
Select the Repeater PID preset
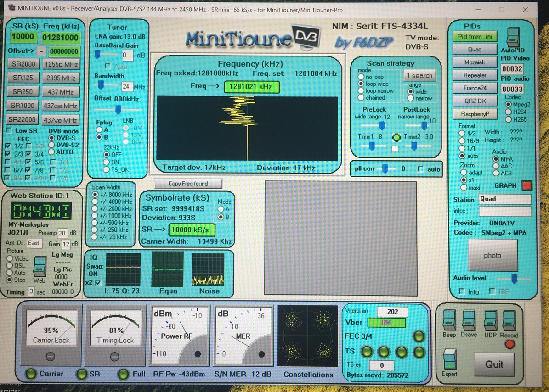(475, 75)
